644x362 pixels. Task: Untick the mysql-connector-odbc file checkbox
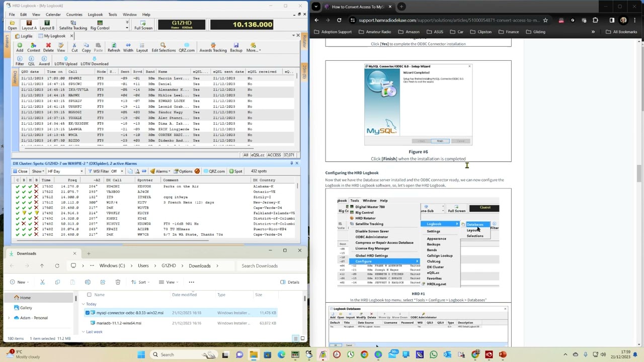pos(88,313)
